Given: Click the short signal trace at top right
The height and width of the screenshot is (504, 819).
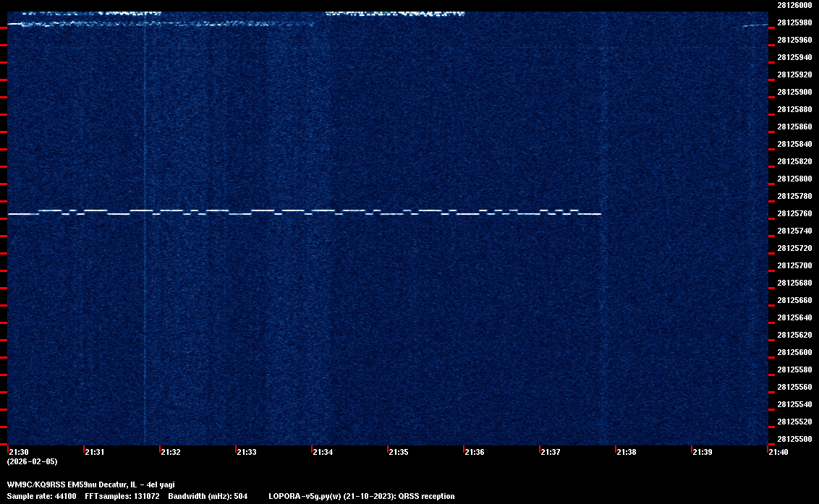Looking at the screenshot, I should point(755,26).
